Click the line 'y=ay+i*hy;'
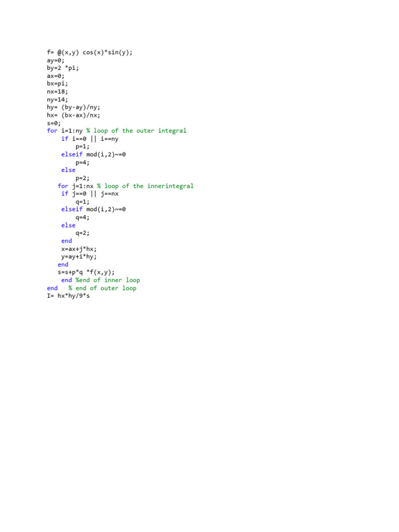The height and width of the screenshot is (532, 399). click(79, 257)
